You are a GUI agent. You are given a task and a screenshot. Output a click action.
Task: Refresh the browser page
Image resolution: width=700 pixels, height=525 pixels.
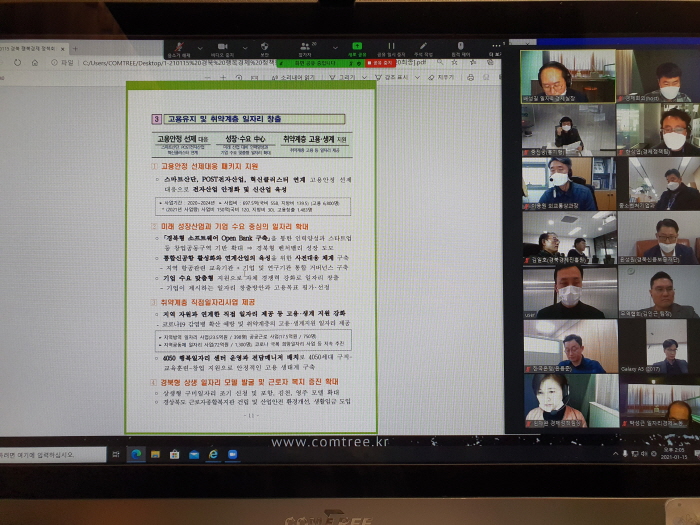tap(17, 62)
